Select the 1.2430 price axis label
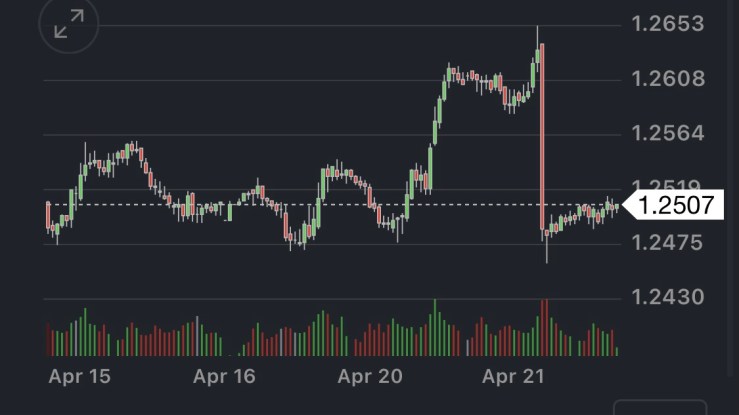 tap(668, 297)
